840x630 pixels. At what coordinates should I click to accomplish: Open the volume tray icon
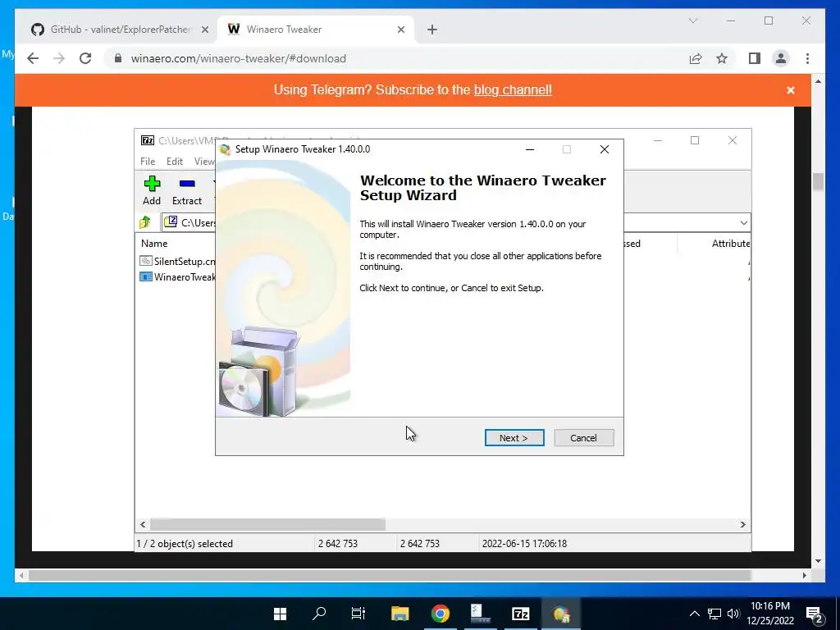click(x=733, y=614)
